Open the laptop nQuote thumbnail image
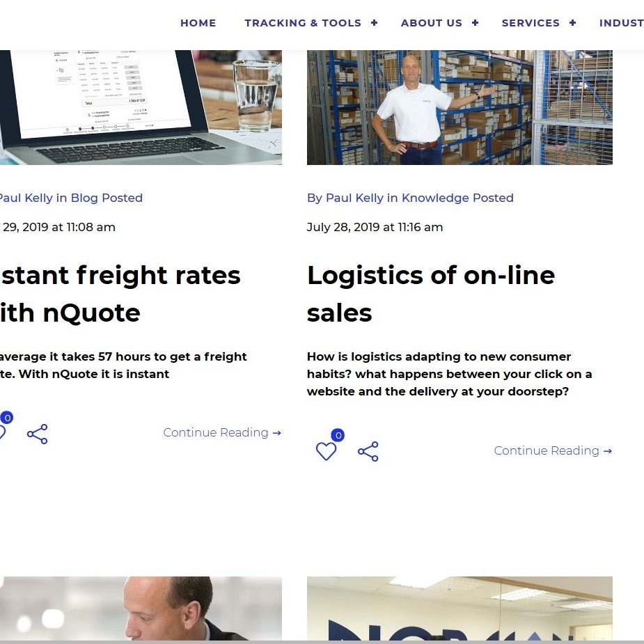The height and width of the screenshot is (644, 644). 141,108
